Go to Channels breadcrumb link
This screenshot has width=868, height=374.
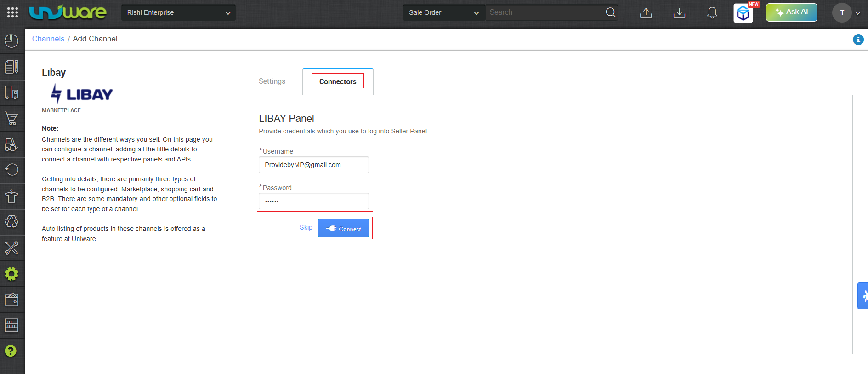[48, 39]
